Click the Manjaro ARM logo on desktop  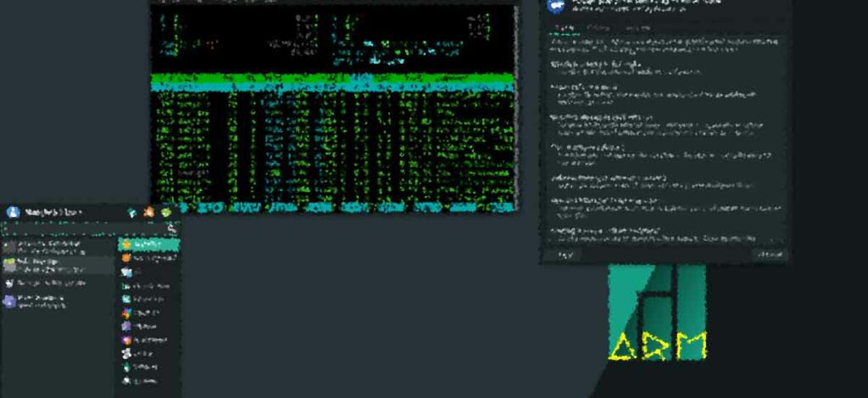pos(658,312)
